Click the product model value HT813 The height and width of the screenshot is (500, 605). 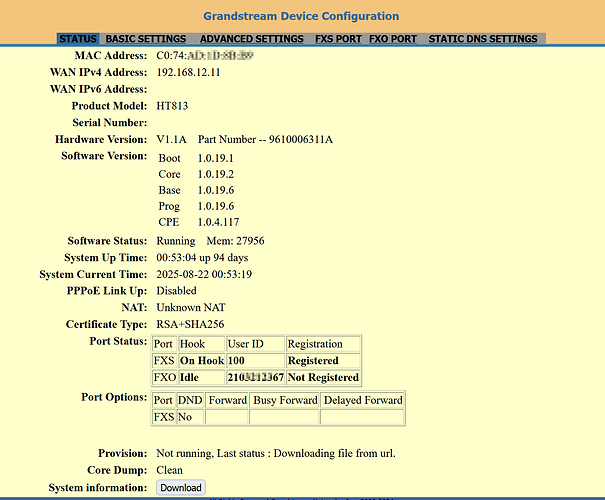point(172,106)
